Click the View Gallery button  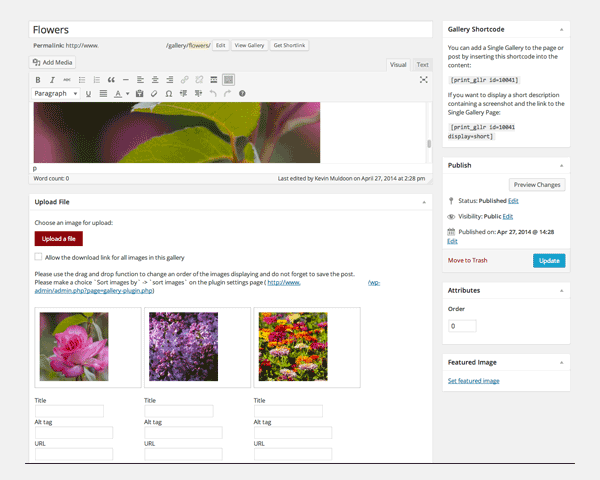pos(249,45)
